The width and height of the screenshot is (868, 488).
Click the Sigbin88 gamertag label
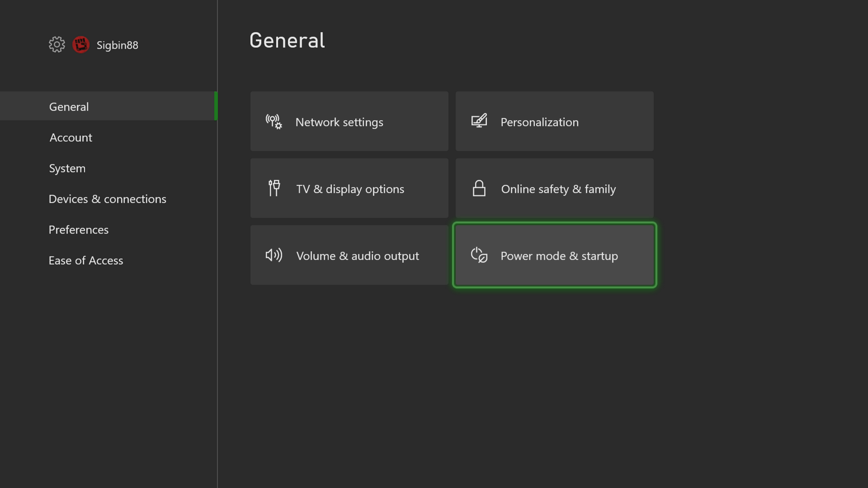pos(117,45)
